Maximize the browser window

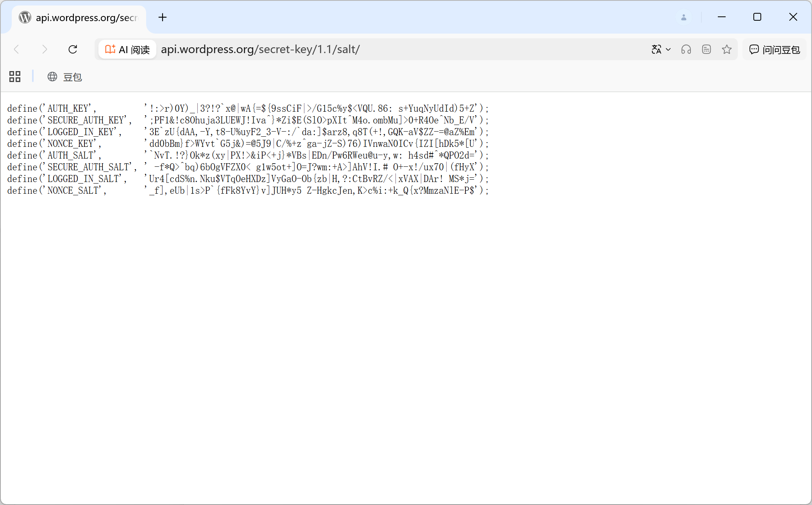(x=757, y=17)
